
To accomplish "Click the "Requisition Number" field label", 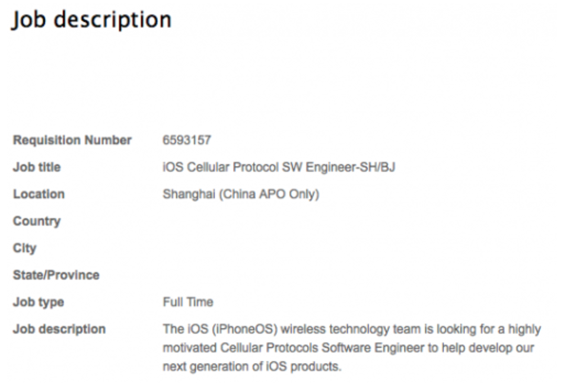I will pos(72,140).
